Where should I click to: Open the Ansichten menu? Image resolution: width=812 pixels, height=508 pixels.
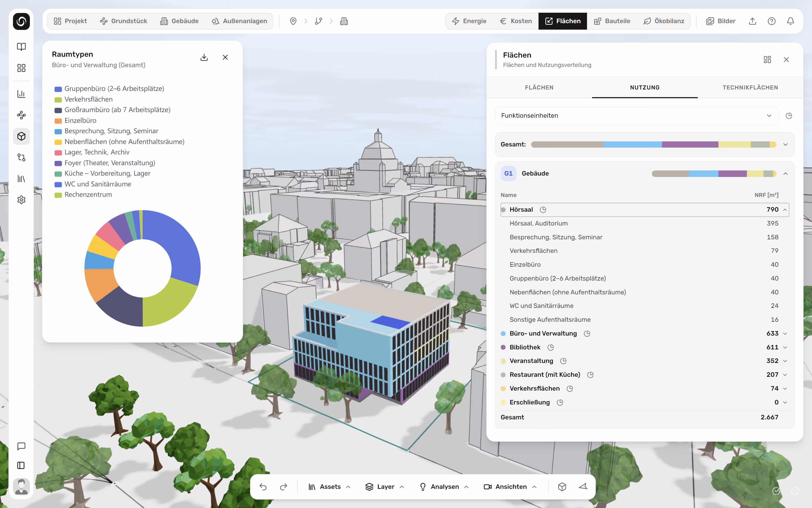pyautogui.click(x=510, y=487)
